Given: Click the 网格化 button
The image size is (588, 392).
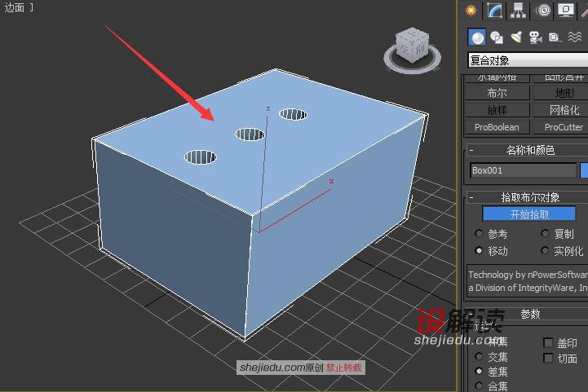Looking at the screenshot, I should point(560,110).
